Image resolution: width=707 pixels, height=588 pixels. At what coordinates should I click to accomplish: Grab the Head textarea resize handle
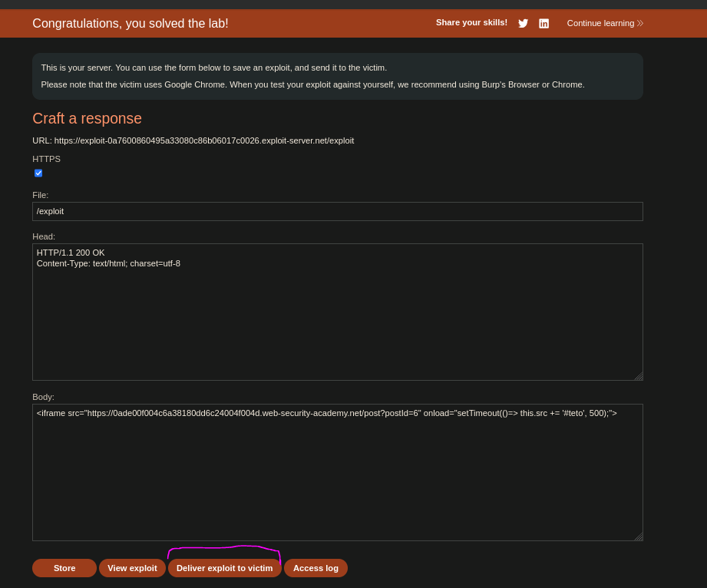click(x=639, y=376)
